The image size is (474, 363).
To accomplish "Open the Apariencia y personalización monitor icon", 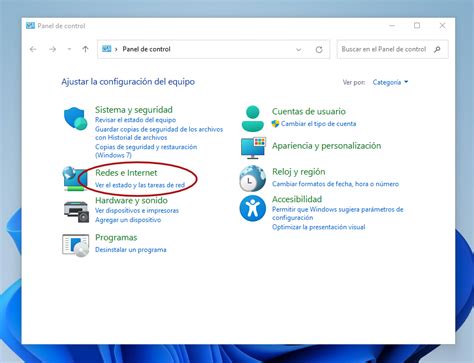I will (x=253, y=147).
